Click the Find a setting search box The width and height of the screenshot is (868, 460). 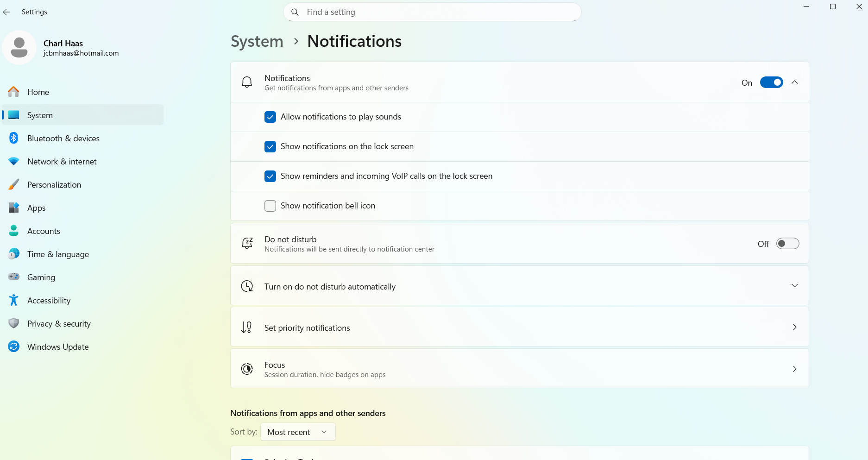click(432, 12)
